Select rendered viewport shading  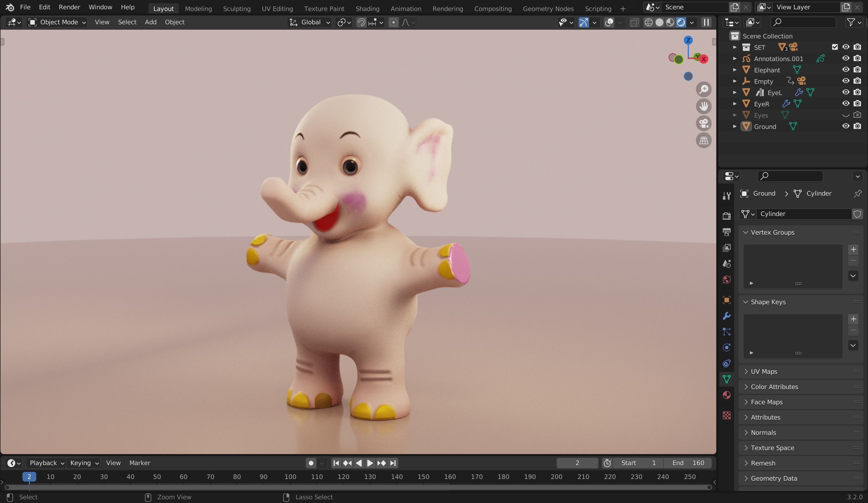coord(681,22)
